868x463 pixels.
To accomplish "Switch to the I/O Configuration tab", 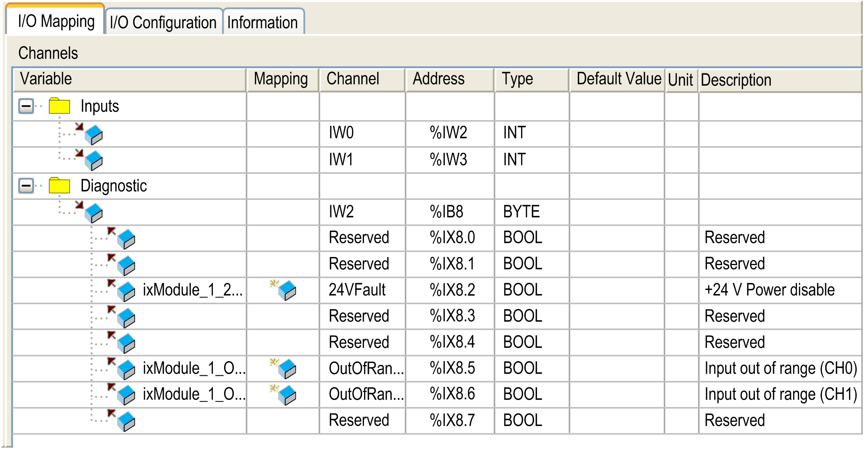I will pyautogui.click(x=163, y=23).
